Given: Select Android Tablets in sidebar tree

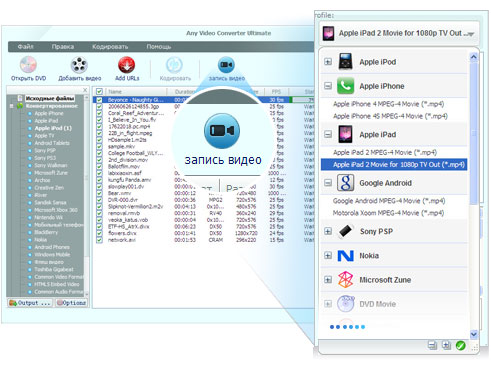Looking at the screenshot, I should tap(52, 143).
